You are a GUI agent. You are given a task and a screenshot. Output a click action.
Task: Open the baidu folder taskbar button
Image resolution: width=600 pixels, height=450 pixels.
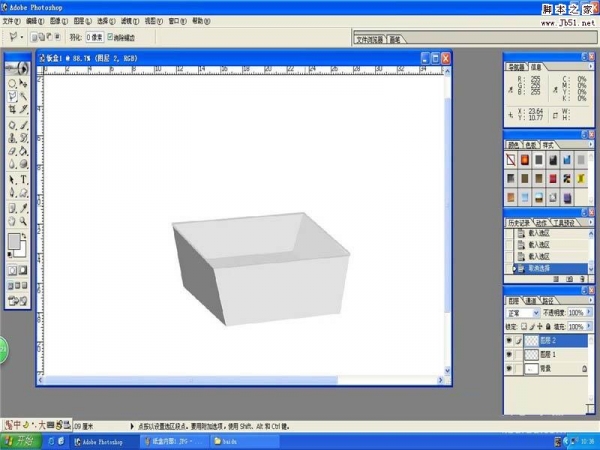[x=245, y=442]
